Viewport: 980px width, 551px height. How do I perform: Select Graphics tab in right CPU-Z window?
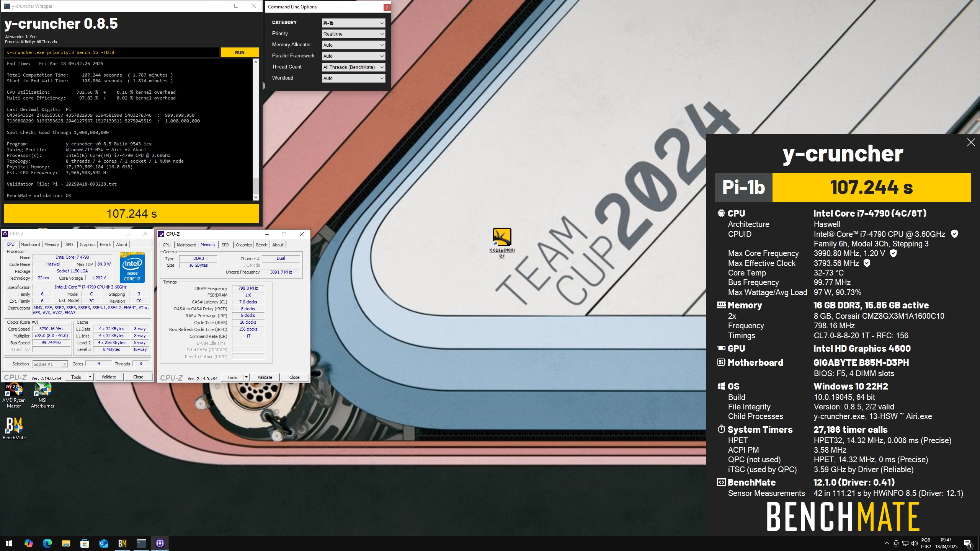(x=243, y=245)
